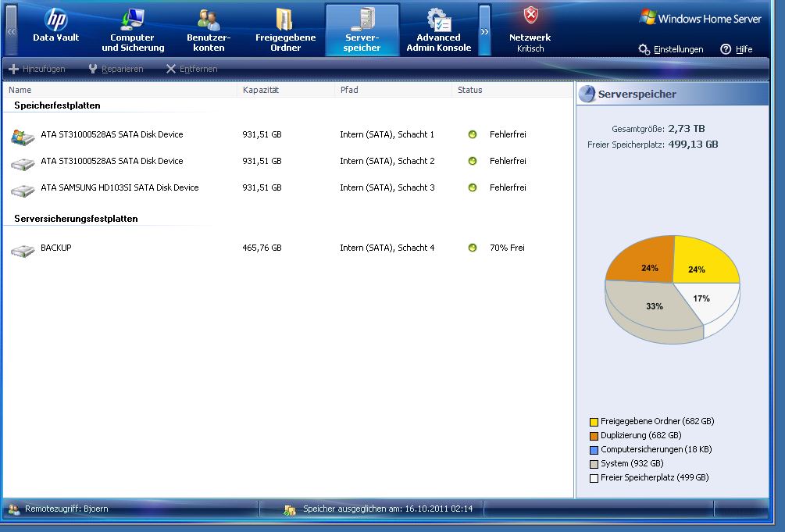Click Intern (SATA), Schacht 1 path
The width and height of the screenshot is (785, 532).
point(387,134)
